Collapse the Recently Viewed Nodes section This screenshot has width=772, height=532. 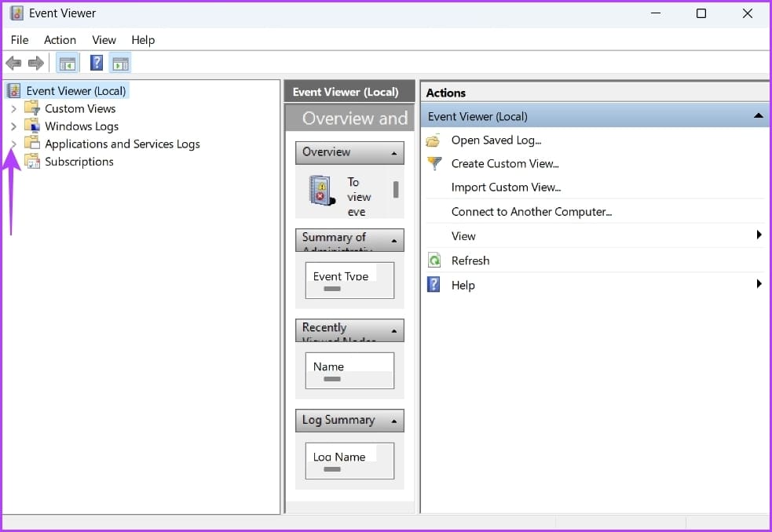[x=394, y=330]
